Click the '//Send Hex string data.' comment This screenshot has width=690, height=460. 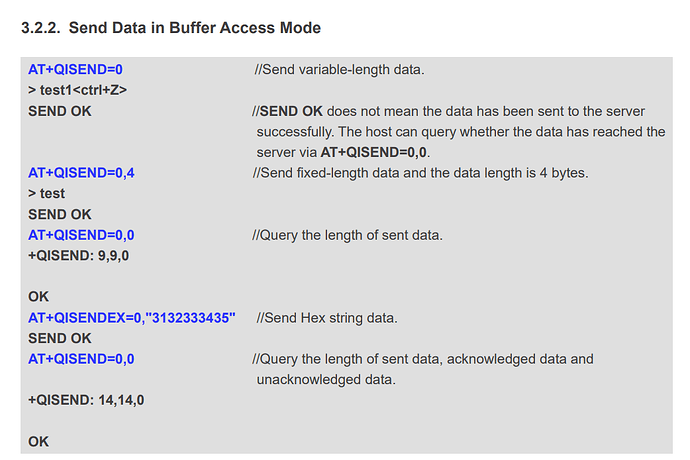coord(327,318)
